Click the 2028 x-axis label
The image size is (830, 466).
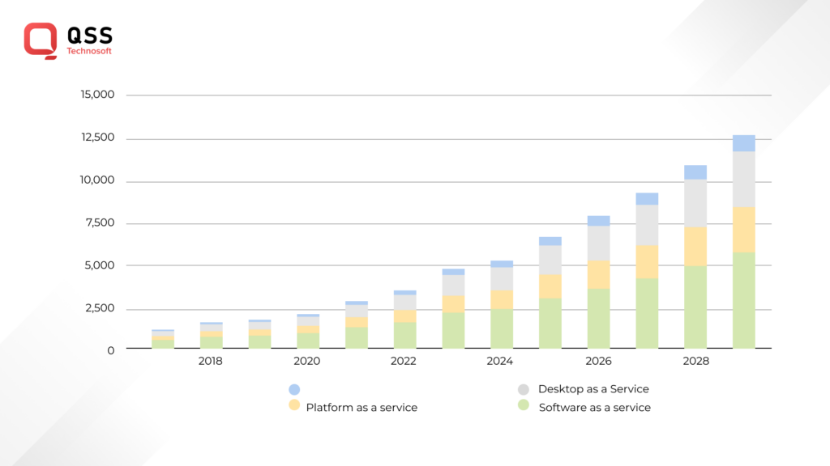point(695,361)
